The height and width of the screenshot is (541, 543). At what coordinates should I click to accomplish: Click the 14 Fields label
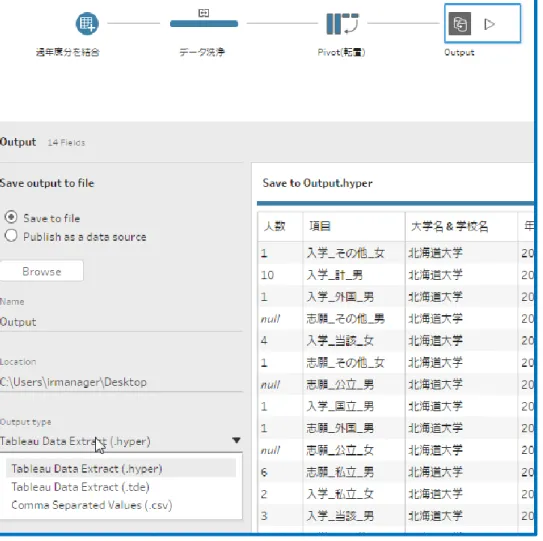(66, 143)
